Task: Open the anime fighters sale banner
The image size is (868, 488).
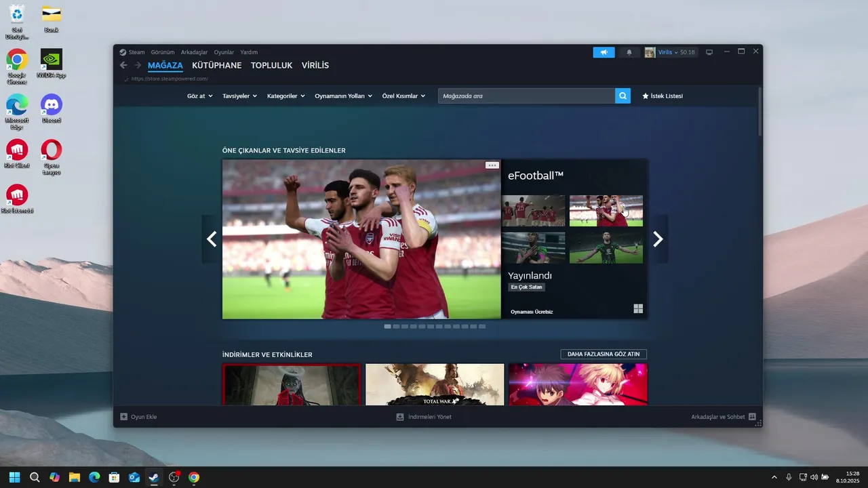Action: pos(578,384)
